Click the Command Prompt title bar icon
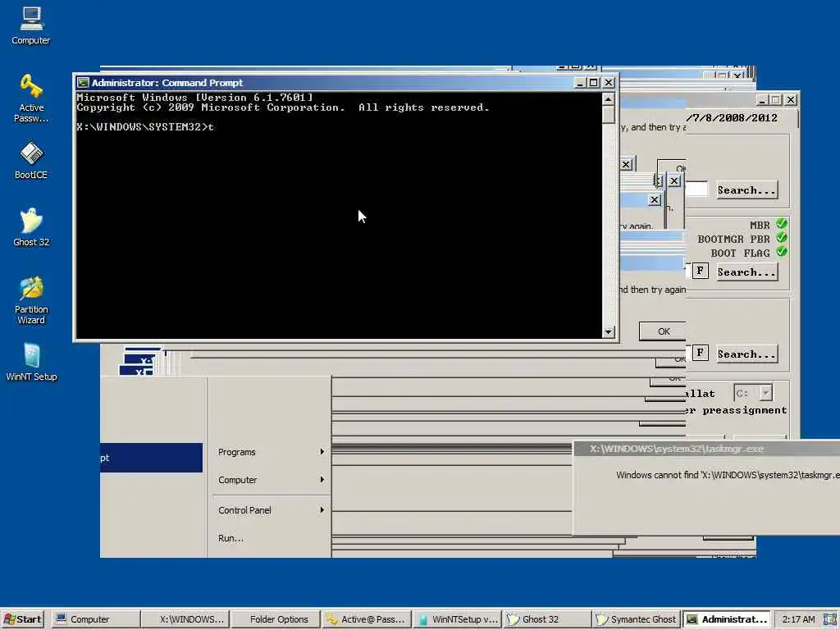The width and height of the screenshot is (840, 630). click(83, 83)
